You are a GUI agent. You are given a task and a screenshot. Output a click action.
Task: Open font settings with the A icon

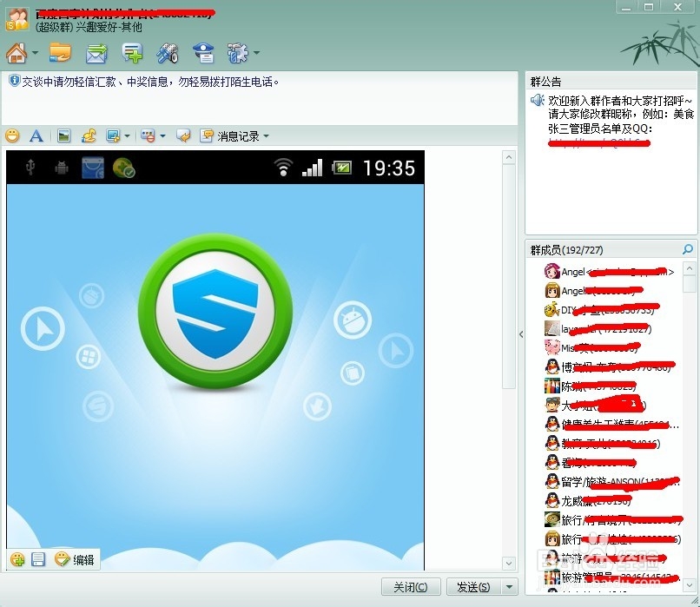click(38, 136)
